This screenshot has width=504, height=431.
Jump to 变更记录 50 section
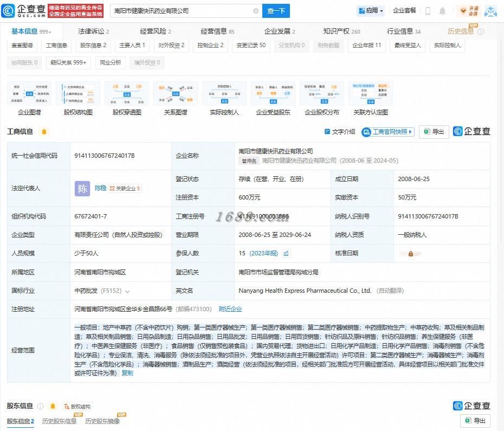[x=251, y=46]
